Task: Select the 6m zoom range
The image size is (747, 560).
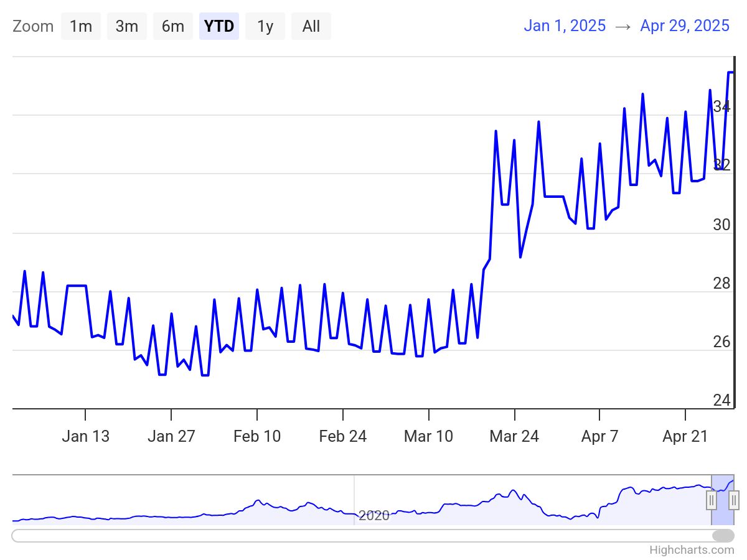Action: pos(173,26)
